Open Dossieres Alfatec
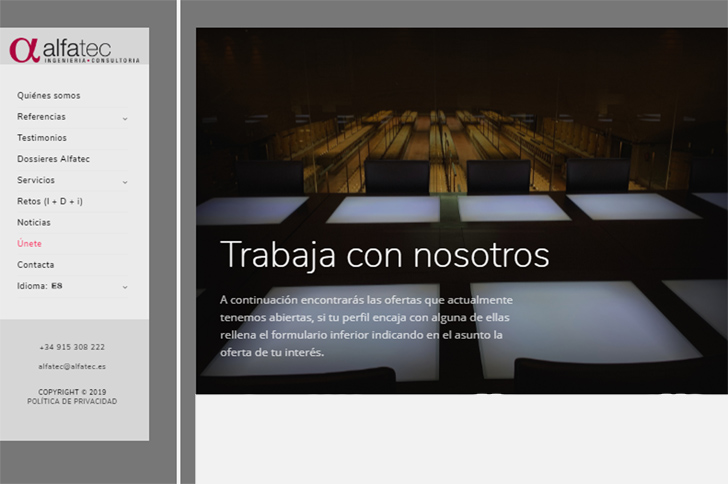Screen dimensions: 728x484 tap(53, 159)
